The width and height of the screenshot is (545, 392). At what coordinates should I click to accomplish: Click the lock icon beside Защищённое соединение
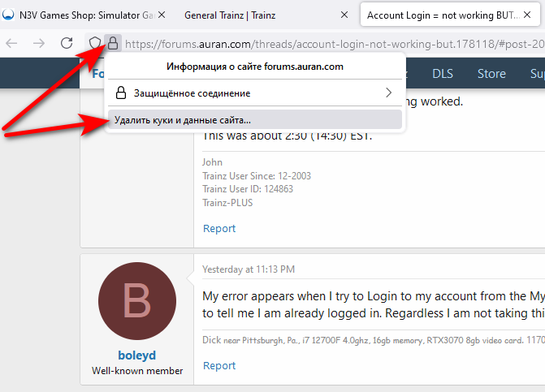pos(120,93)
